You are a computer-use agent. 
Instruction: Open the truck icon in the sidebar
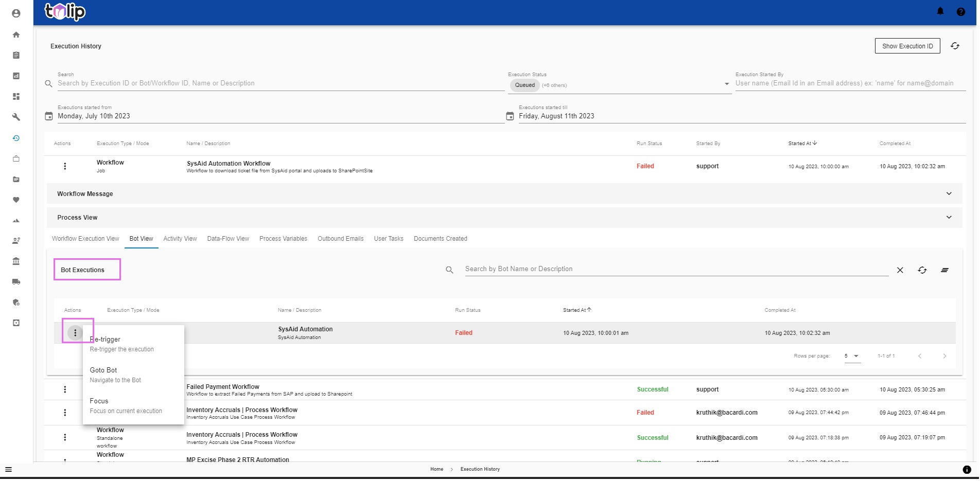(16, 281)
